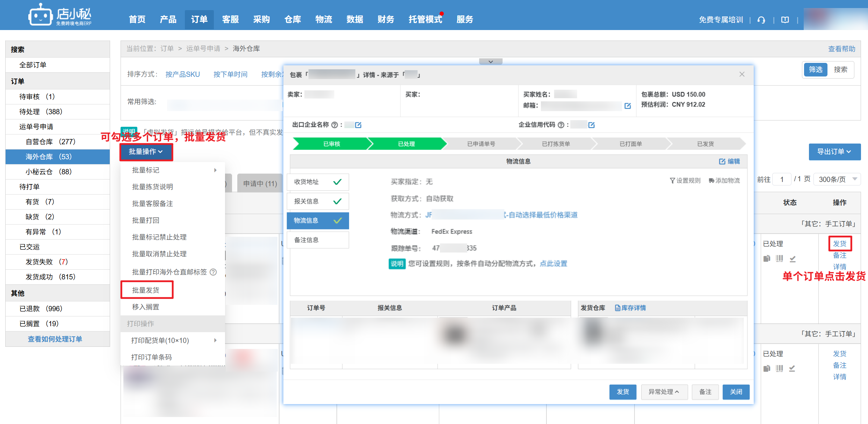Open the 物流 top navigation menu
Viewport: 868px width, 424px height.
(x=324, y=19)
